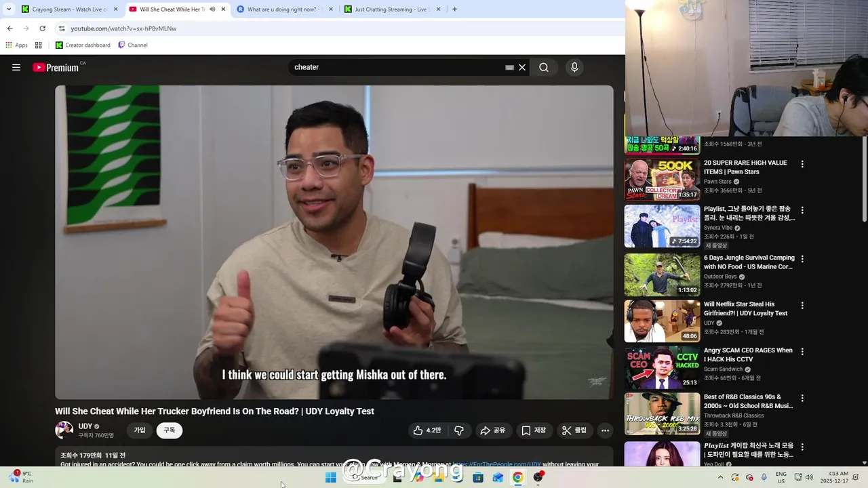Open Microsoft Store taskbar icon
Image resolution: width=868 pixels, height=488 pixels.
pyautogui.click(x=478, y=477)
